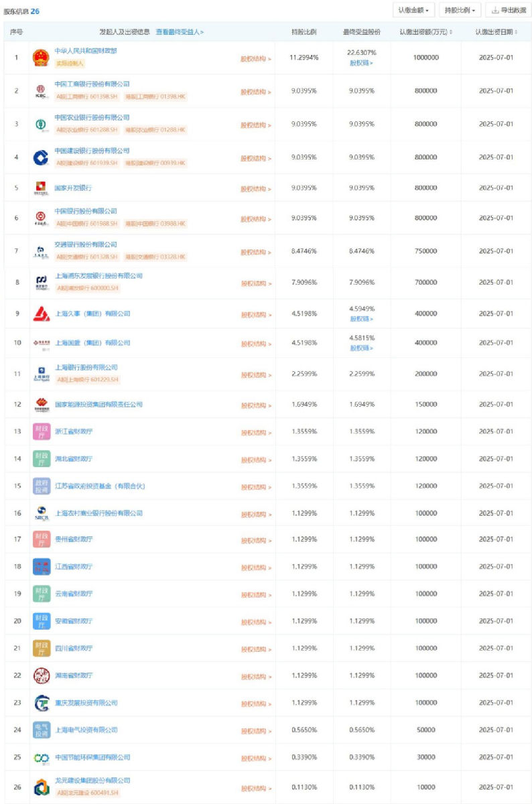Open the 查看最终受益人 link
The height and width of the screenshot is (804, 532).
click(x=180, y=31)
